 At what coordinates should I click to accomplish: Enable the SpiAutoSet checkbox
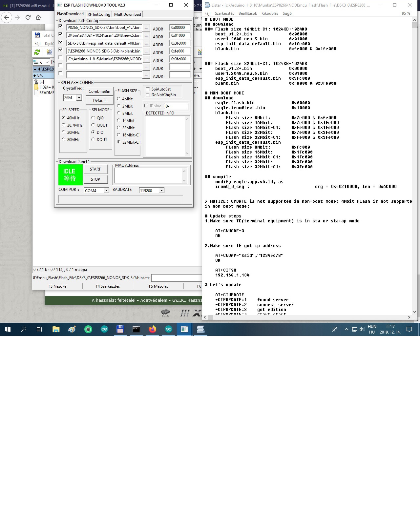148,89
